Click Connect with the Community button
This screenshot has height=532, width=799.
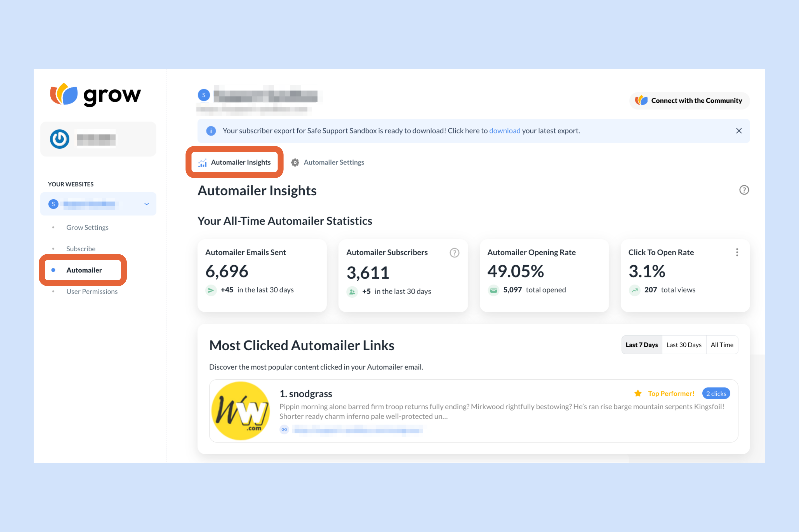click(689, 101)
